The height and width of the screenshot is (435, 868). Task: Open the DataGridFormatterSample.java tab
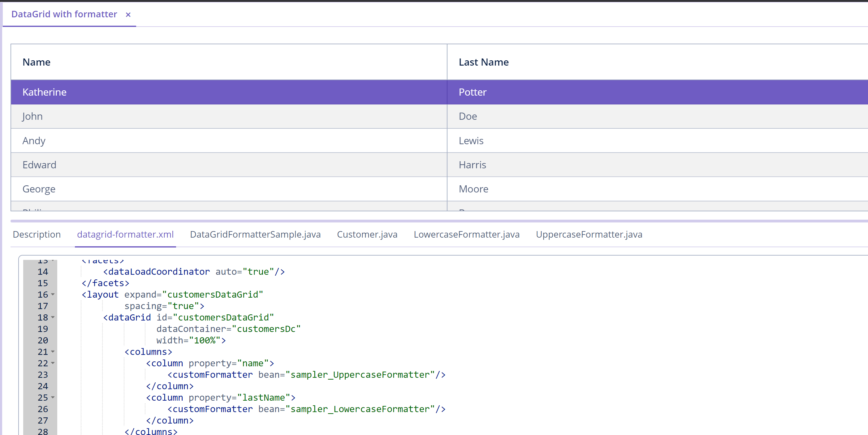pyautogui.click(x=255, y=234)
